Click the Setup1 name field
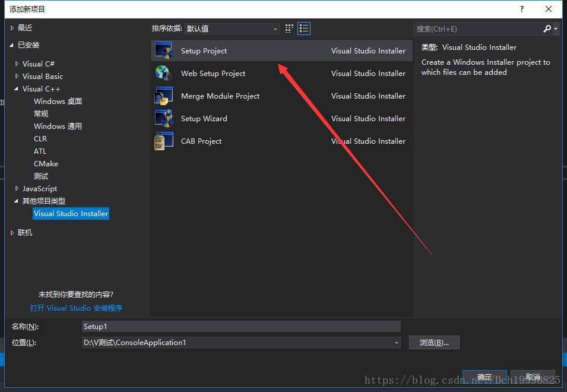 tap(241, 327)
